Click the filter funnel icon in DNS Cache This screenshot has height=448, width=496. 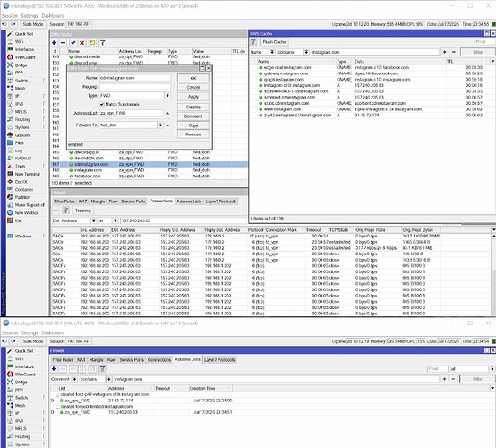coord(253,42)
